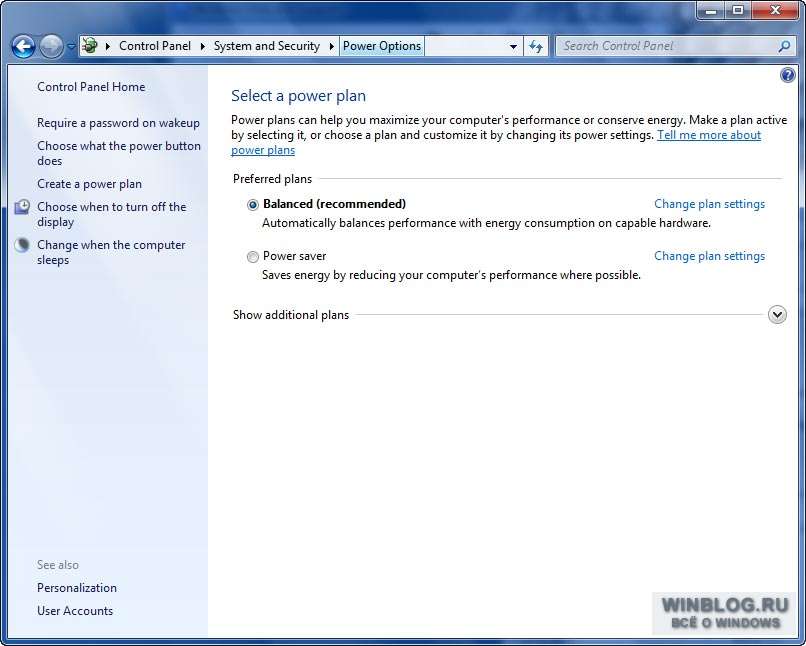Open Personalization under See also
806x646 pixels.
(x=77, y=588)
